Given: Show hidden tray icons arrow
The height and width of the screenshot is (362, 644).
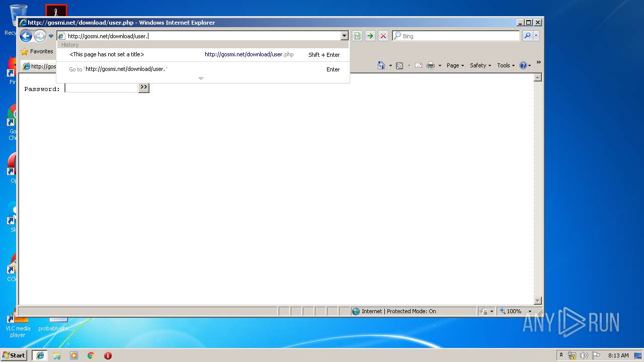Looking at the screenshot, I should [x=561, y=355].
